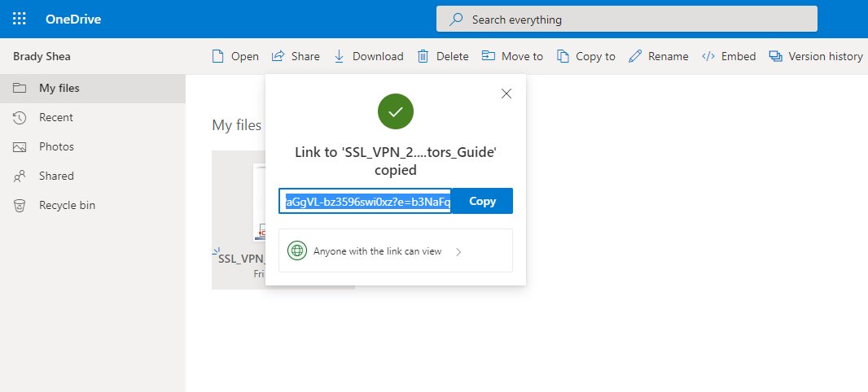The width and height of the screenshot is (868, 392).
Task: Expand Anyone with the link can view
Action: (x=395, y=251)
